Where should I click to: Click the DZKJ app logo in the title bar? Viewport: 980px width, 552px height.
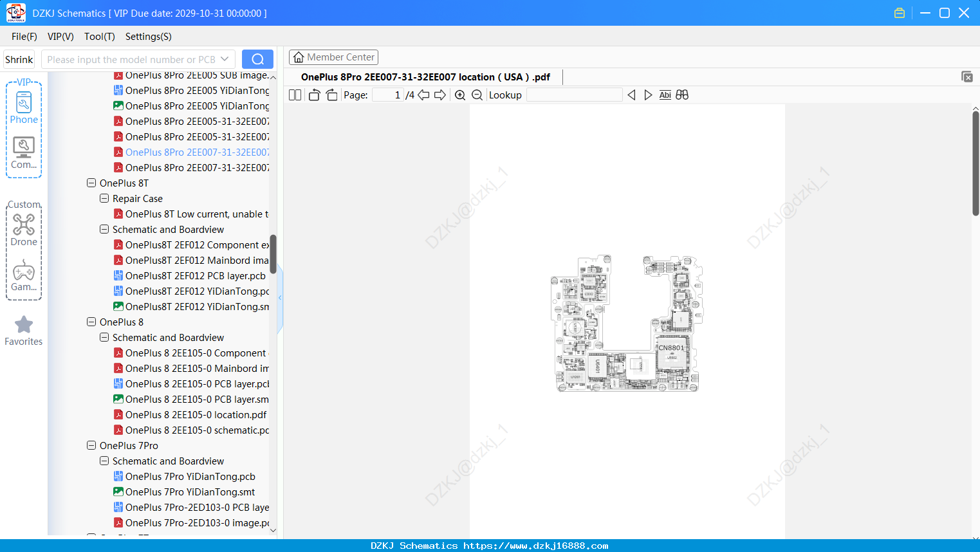click(15, 13)
